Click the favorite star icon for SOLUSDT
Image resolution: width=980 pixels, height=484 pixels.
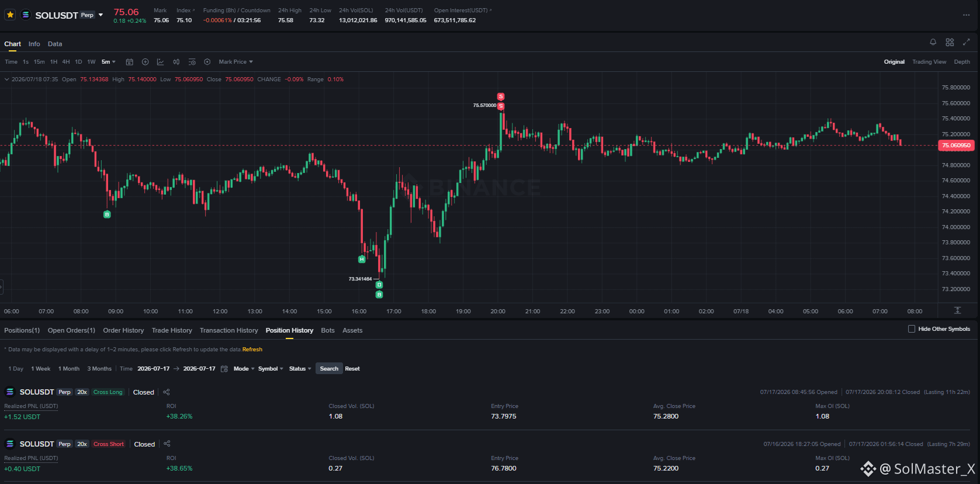click(x=10, y=15)
